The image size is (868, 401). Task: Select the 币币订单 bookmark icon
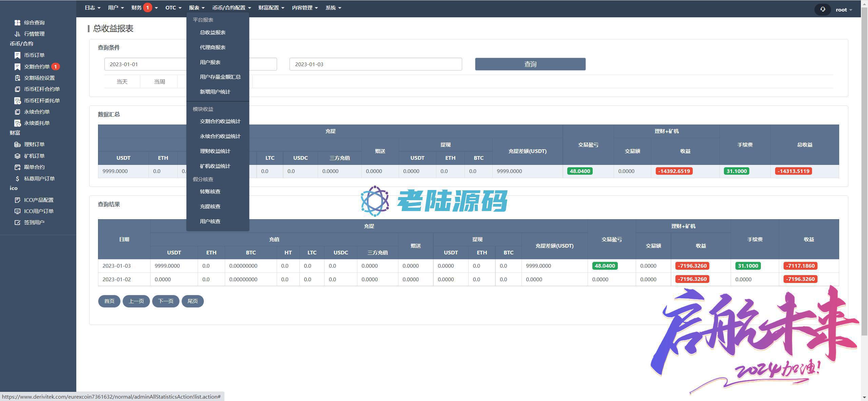(x=17, y=55)
